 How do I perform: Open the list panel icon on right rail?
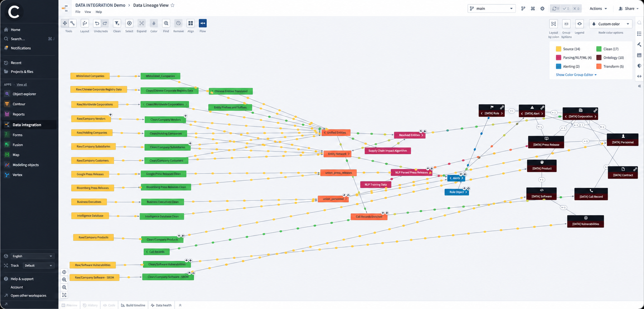pos(639,34)
